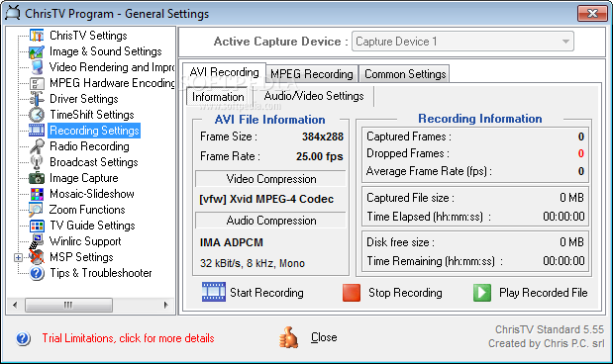This screenshot has height=364, width=613.
Task: Click the thumbs-up icon beside Close
Action: pyautogui.click(x=288, y=337)
